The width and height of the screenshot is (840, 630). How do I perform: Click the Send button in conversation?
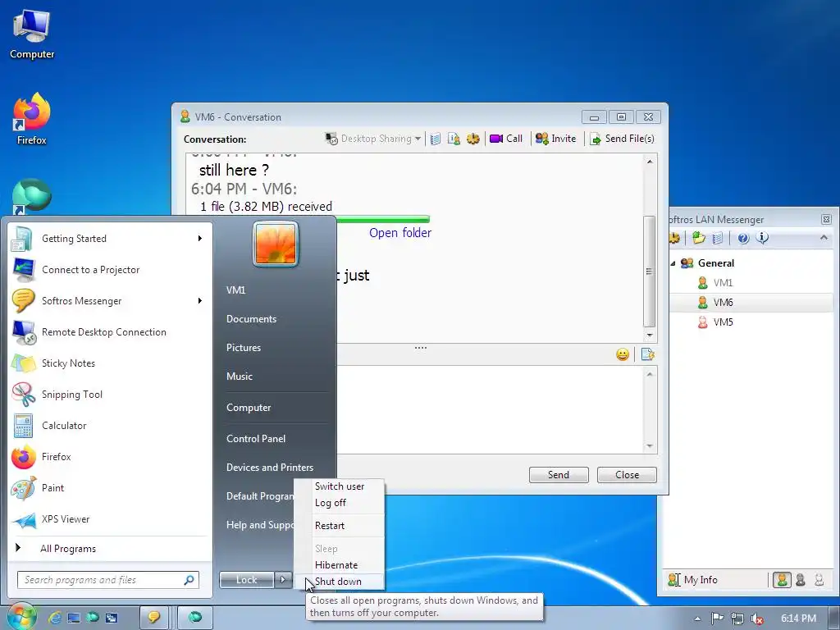click(x=558, y=475)
